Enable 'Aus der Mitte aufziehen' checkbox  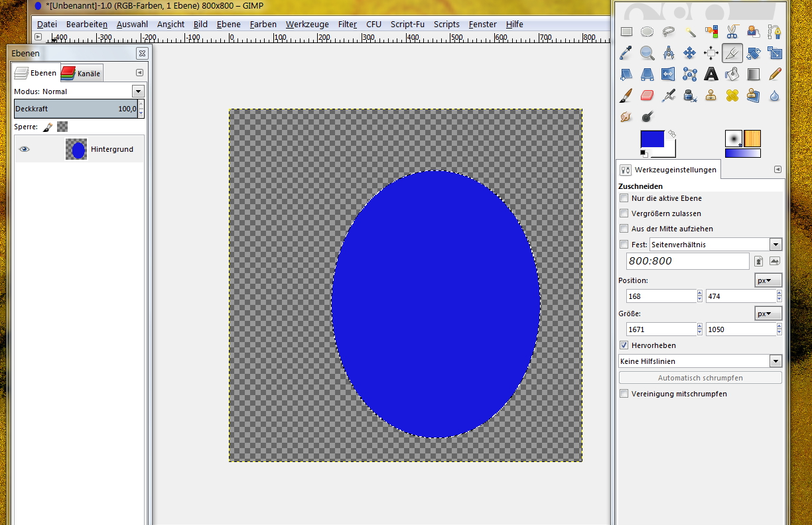point(624,229)
